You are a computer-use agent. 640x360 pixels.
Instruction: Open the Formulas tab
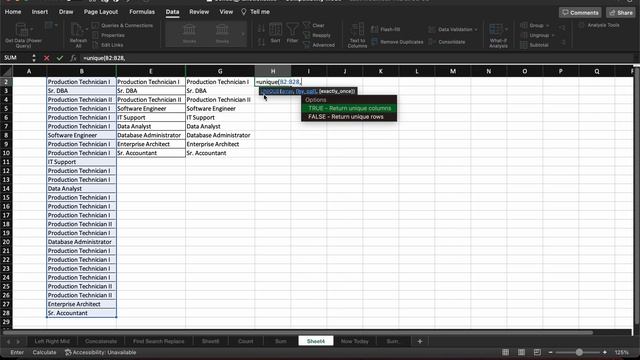[142, 12]
